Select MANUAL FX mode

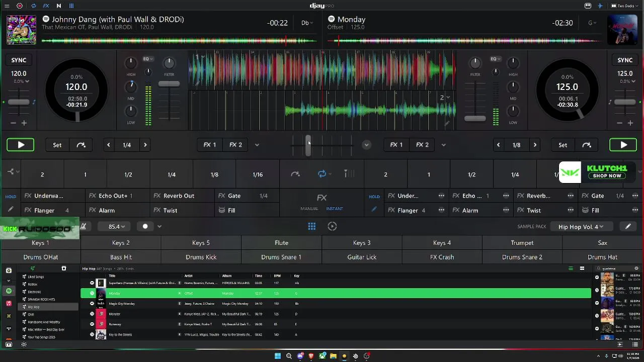[309, 209]
